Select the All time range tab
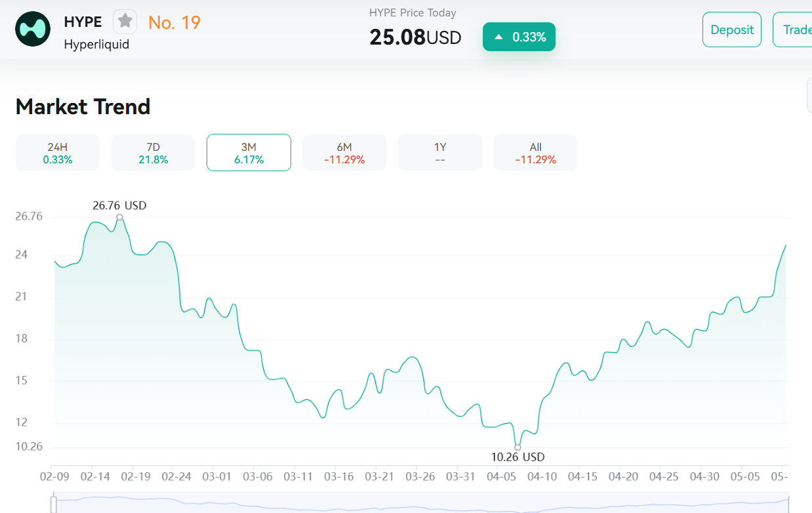The width and height of the screenshot is (812, 513). click(535, 152)
